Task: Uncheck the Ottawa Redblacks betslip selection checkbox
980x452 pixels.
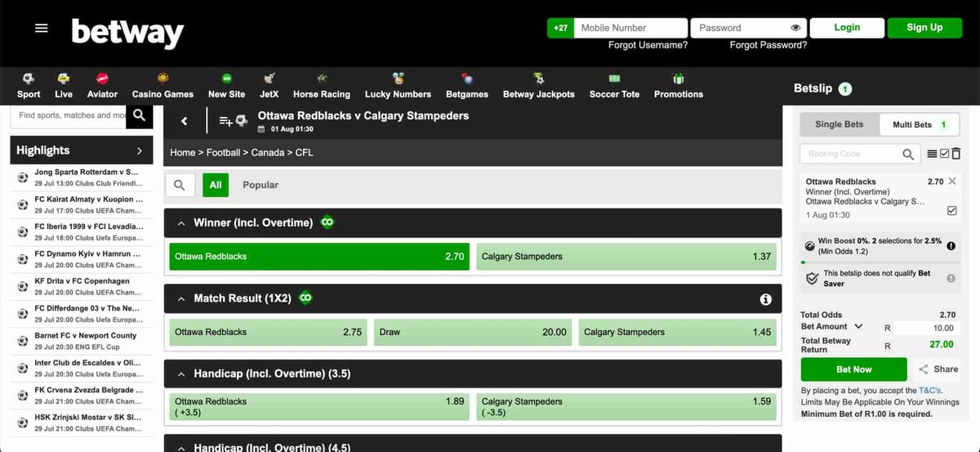Action: 951,211
